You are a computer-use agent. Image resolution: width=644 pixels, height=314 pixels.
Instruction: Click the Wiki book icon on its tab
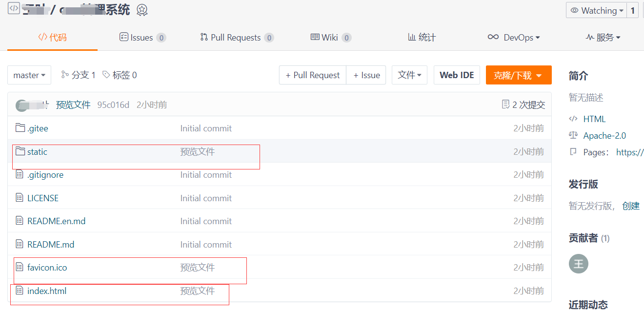(x=314, y=37)
